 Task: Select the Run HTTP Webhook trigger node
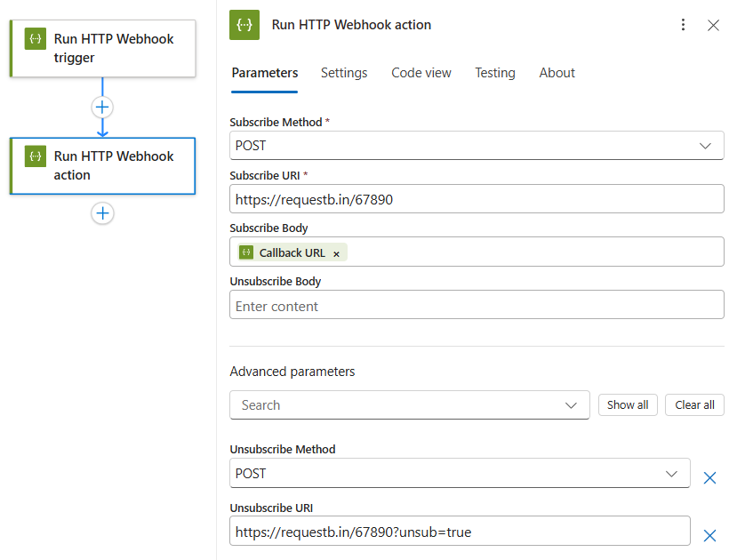[x=102, y=49]
